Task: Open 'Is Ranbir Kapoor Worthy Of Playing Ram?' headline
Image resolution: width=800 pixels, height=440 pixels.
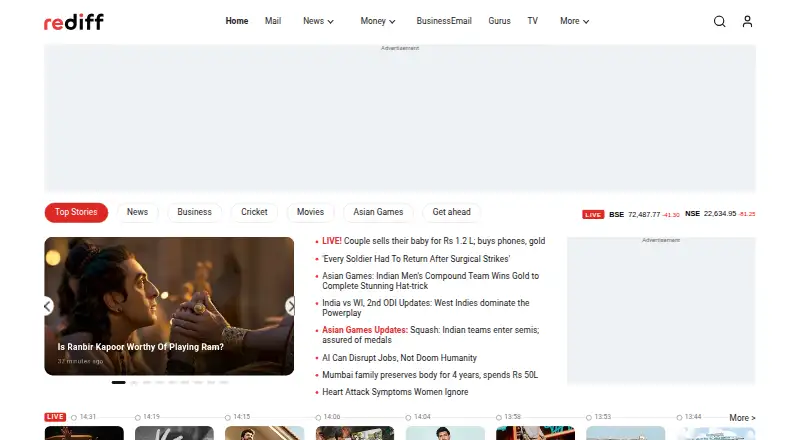Action: 140,347
